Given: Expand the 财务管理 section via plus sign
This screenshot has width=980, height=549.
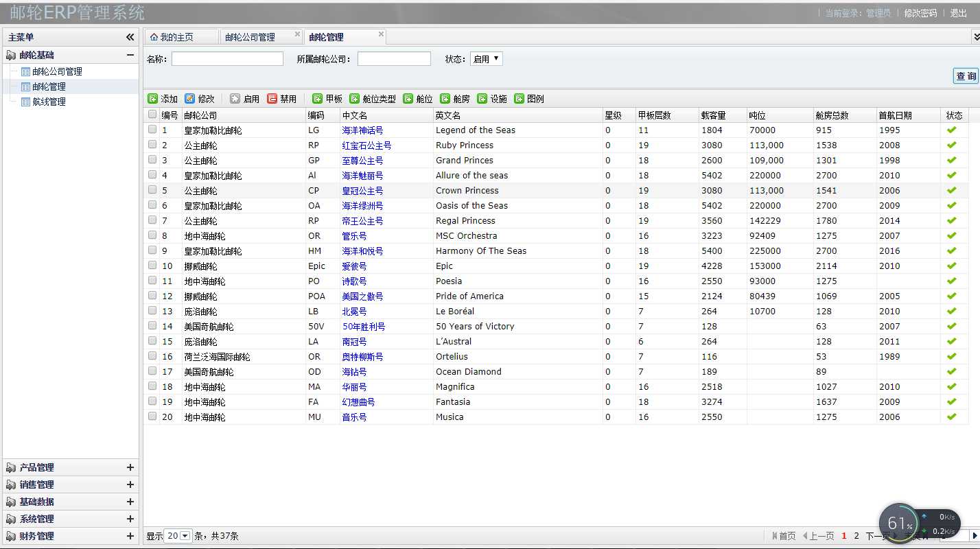Looking at the screenshot, I should 130,536.
